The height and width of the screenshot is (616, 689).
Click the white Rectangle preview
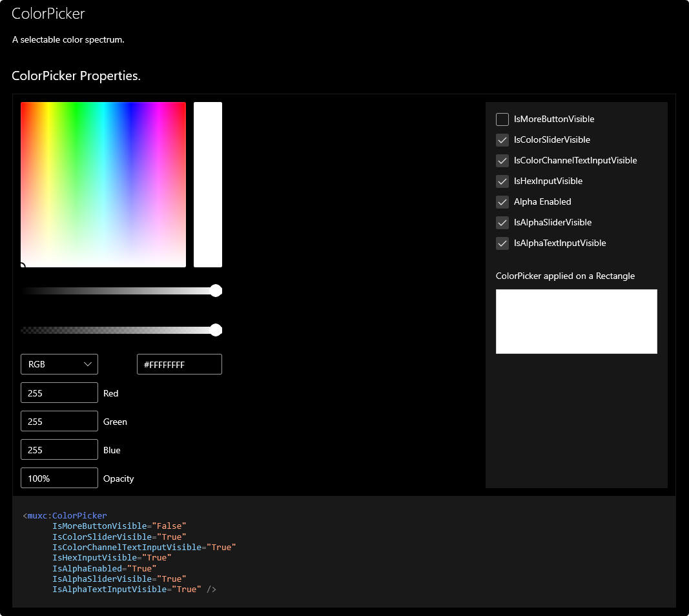coord(576,321)
